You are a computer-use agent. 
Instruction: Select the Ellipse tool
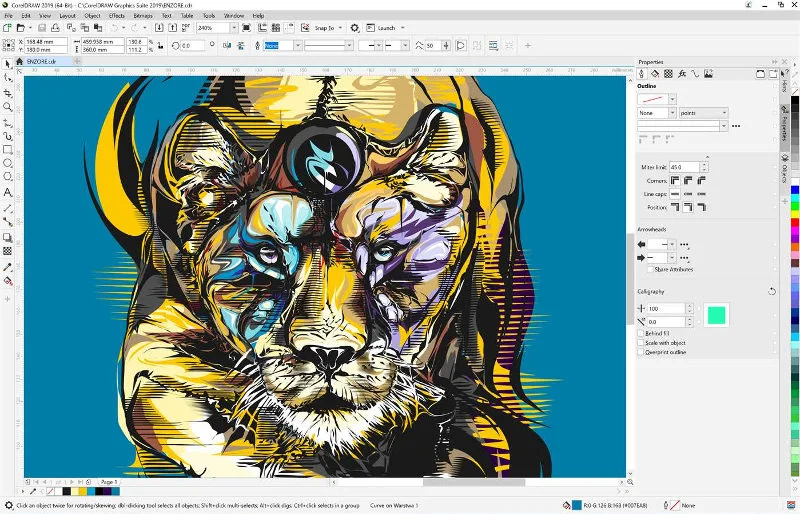click(7, 163)
